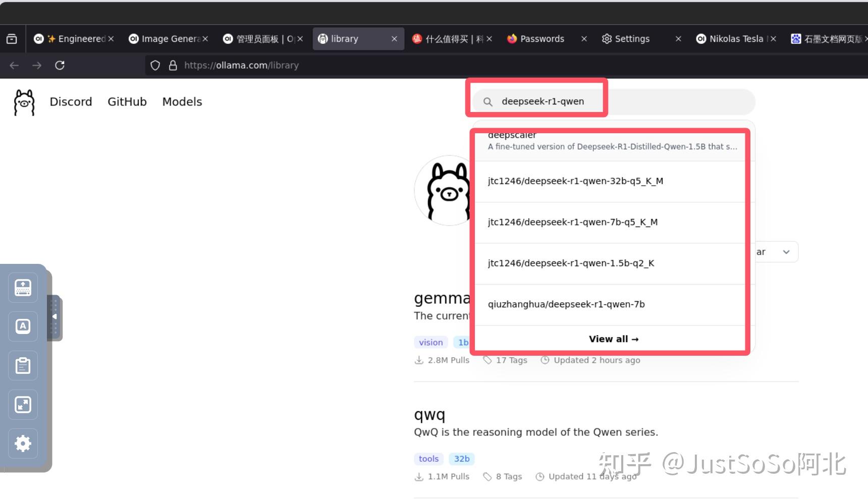Screen dimensions: 868x499
Task: Click the padlock icon in the address bar
Action: (x=173, y=65)
